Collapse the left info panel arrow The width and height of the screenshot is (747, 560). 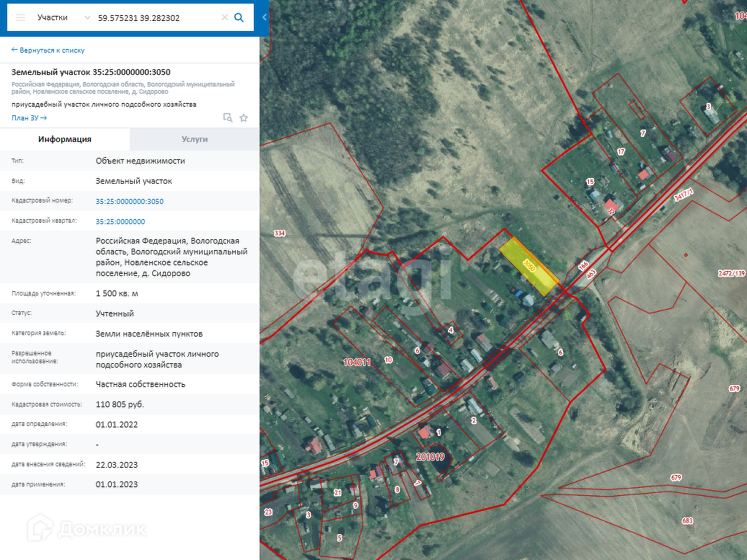(265, 17)
